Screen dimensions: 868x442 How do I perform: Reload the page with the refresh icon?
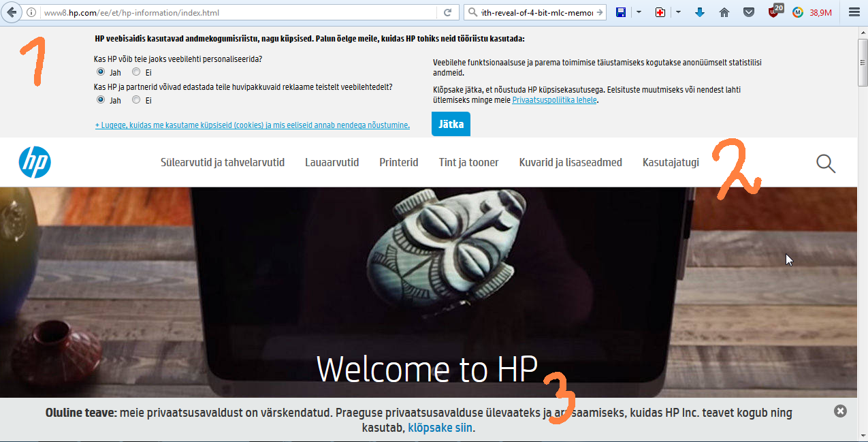[448, 12]
